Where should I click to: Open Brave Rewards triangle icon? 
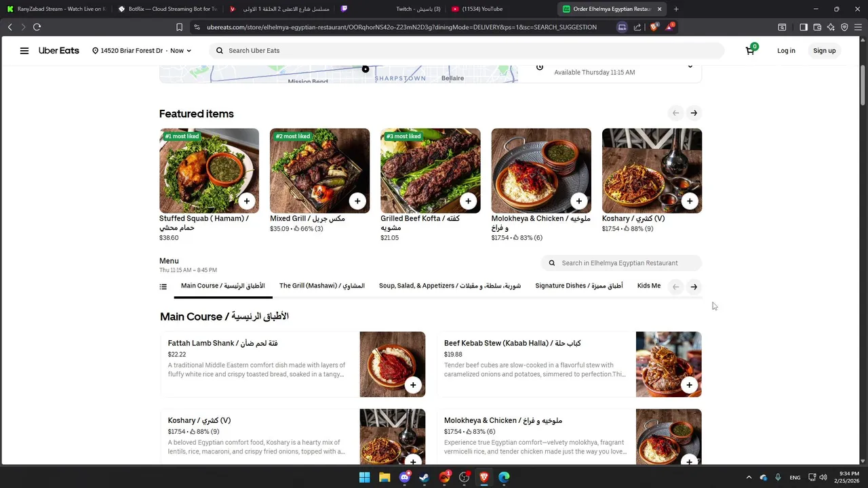(x=670, y=27)
